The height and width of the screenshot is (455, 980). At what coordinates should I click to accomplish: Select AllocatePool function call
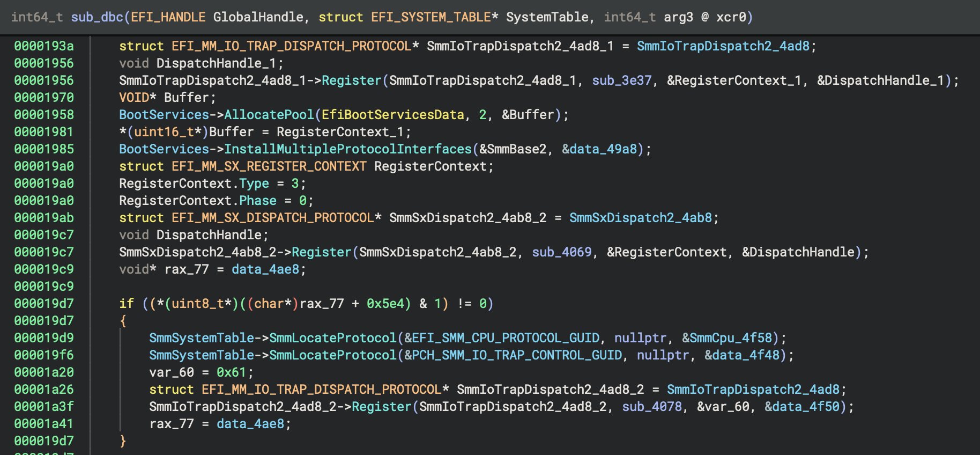pyautogui.click(x=269, y=115)
